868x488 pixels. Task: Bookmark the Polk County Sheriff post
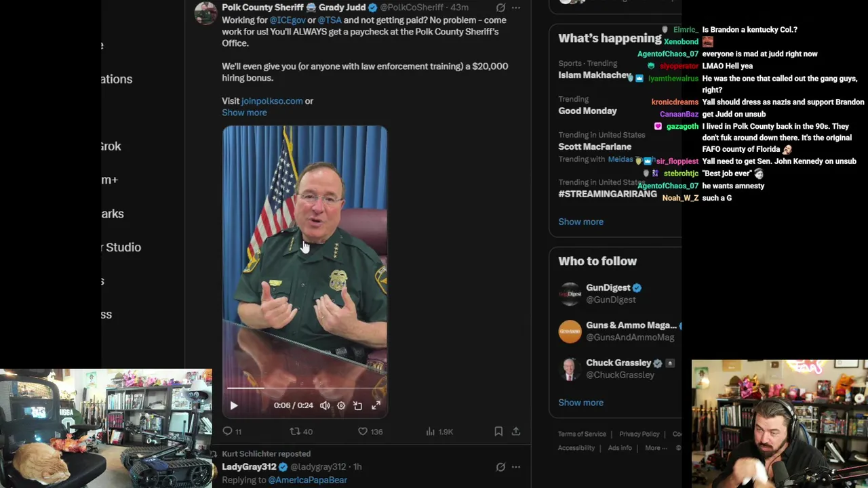498,431
